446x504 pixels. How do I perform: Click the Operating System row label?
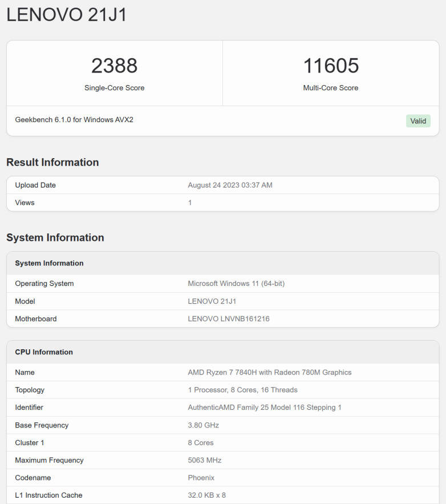click(44, 284)
